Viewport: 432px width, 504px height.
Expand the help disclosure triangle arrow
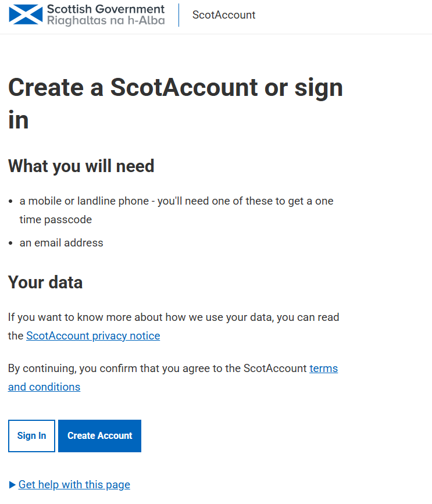pos(12,485)
